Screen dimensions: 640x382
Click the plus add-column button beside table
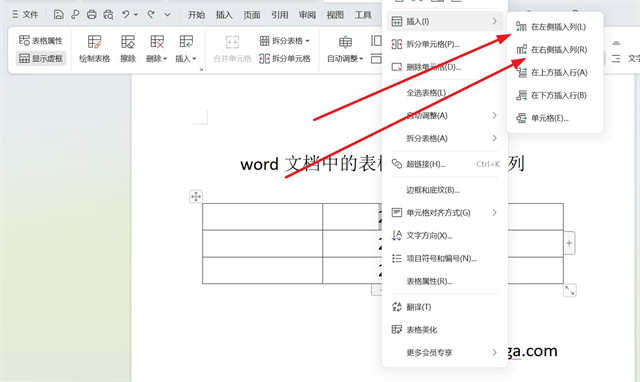tap(569, 243)
